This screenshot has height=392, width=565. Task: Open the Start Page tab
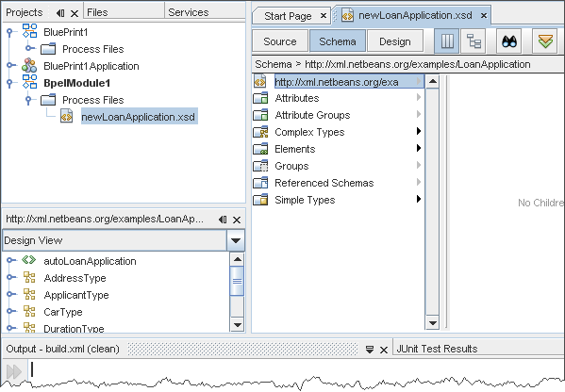tap(288, 16)
